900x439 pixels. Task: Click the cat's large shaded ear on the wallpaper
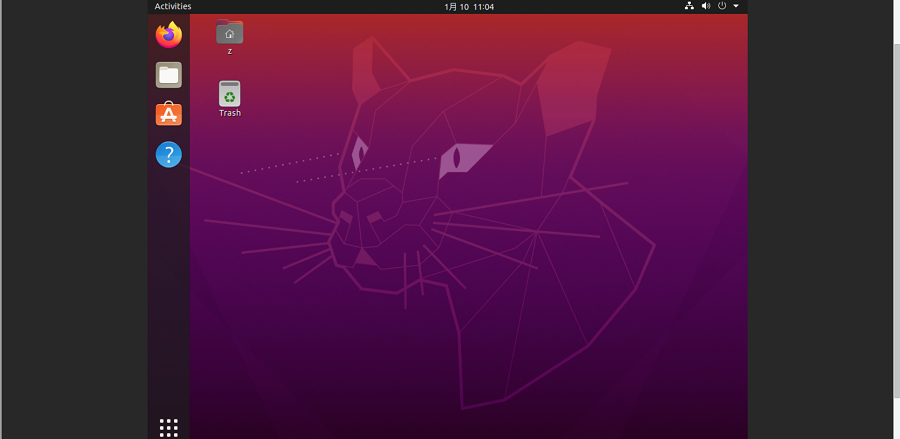coord(572,95)
